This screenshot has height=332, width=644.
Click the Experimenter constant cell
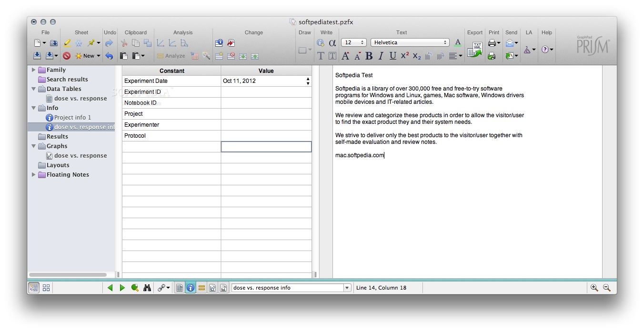tap(171, 125)
